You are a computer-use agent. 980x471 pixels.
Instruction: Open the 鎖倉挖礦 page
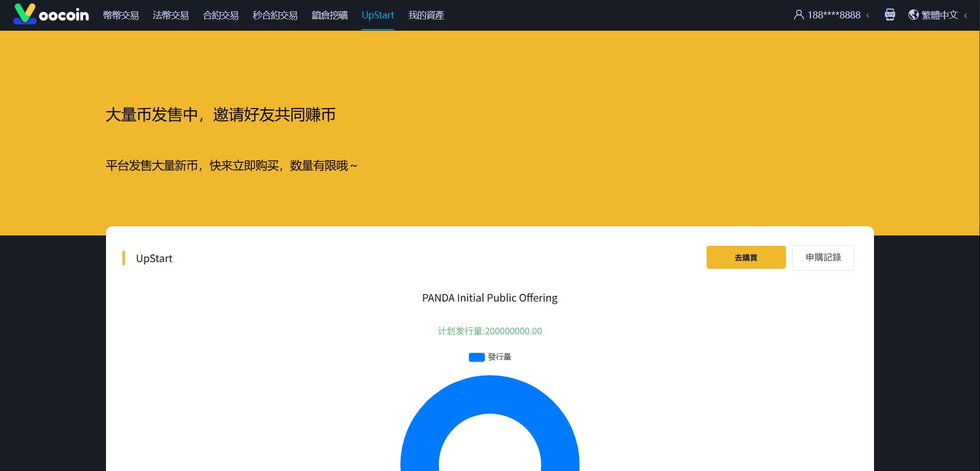coord(330,15)
